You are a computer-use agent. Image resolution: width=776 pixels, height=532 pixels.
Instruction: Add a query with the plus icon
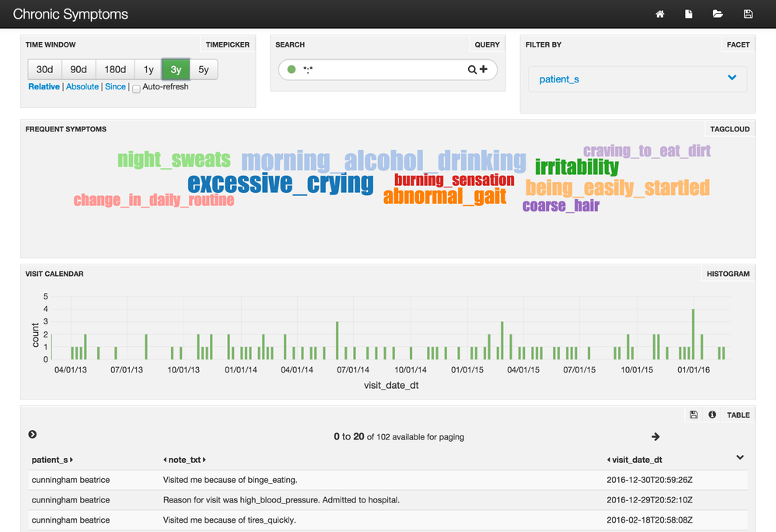pos(484,69)
